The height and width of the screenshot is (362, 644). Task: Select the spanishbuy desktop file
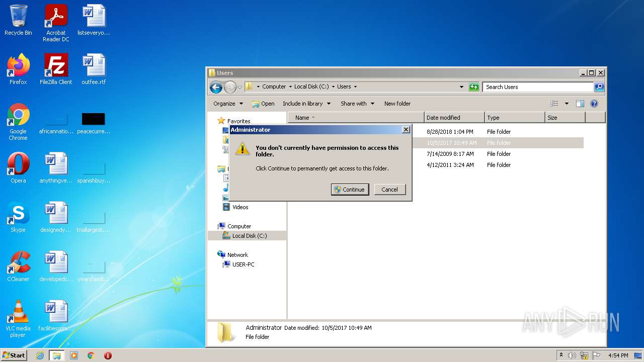[x=94, y=171]
